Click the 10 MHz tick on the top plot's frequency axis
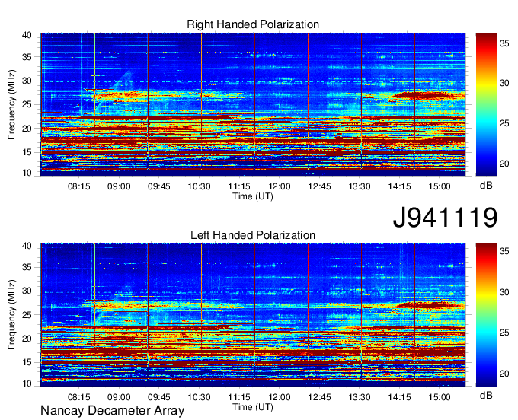The height and width of the screenshot is (420, 518). tap(27, 173)
